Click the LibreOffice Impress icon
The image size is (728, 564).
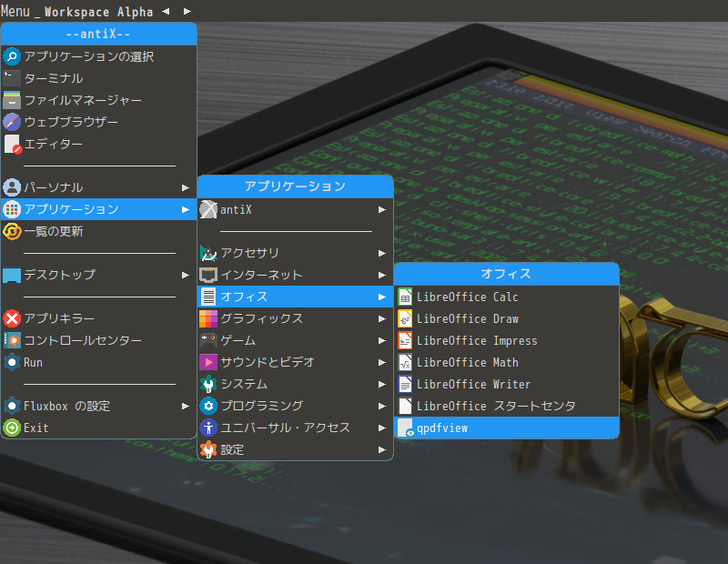405,341
